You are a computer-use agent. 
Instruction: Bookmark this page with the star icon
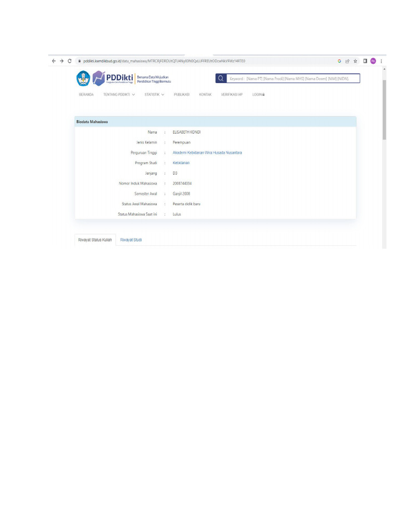click(x=355, y=61)
